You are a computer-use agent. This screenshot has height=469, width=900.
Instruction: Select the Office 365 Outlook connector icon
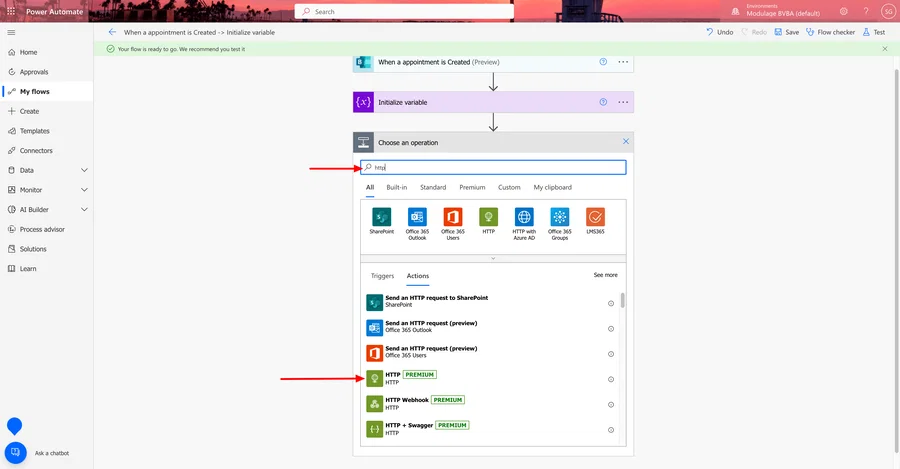point(417,217)
